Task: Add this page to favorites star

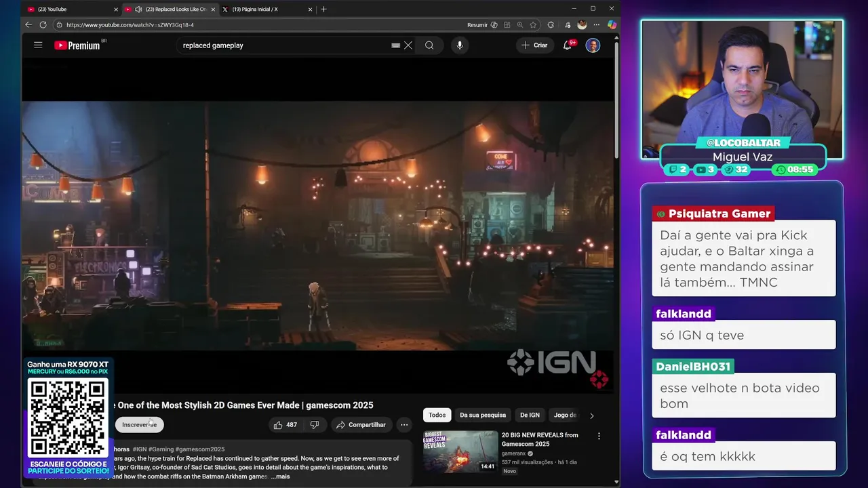Action: [533, 25]
